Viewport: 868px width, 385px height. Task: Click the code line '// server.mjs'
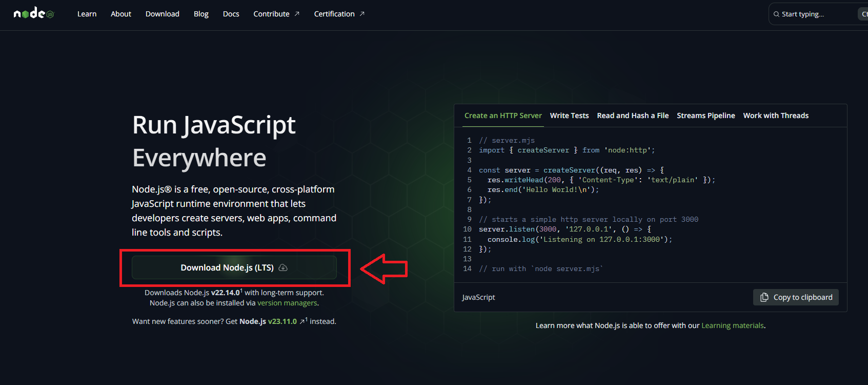point(507,140)
